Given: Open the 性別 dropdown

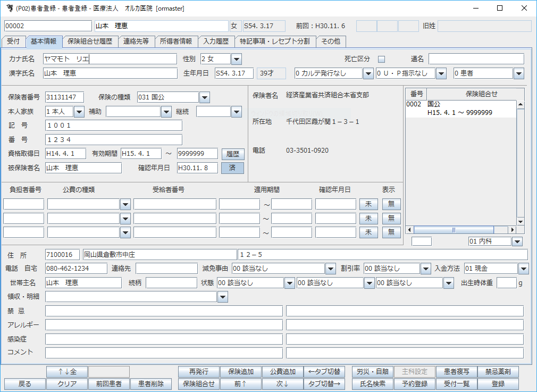Looking at the screenshot, I should (x=236, y=59).
